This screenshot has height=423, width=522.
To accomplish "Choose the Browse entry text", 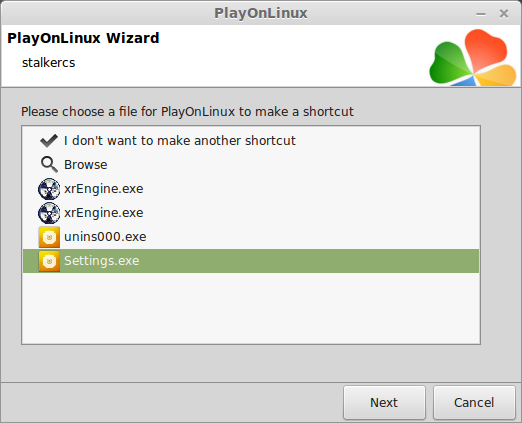I will click(86, 165).
